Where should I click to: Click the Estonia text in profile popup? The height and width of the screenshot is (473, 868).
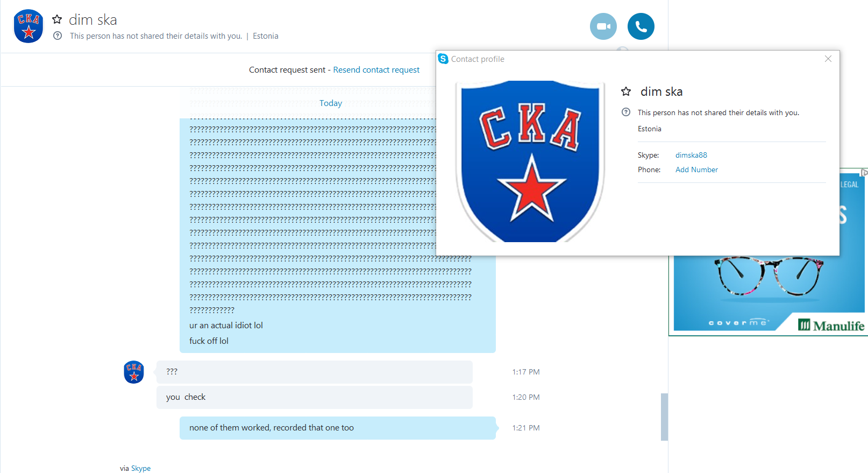click(x=650, y=129)
